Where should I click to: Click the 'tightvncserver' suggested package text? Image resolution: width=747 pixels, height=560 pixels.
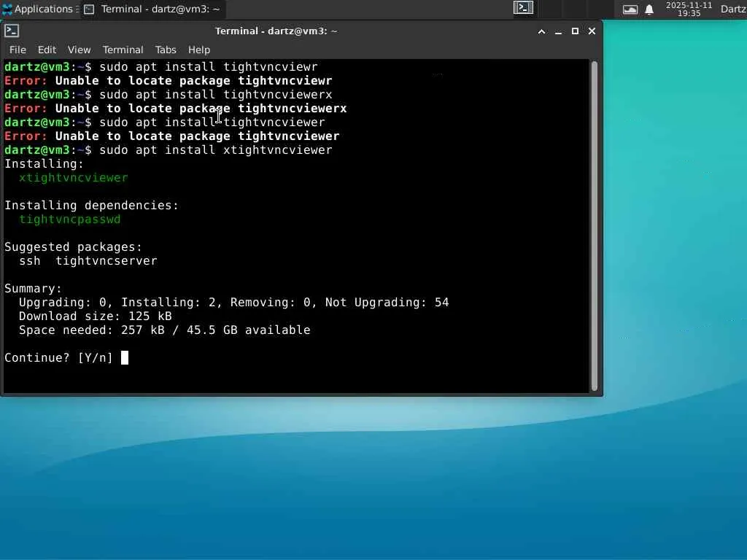tap(107, 261)
